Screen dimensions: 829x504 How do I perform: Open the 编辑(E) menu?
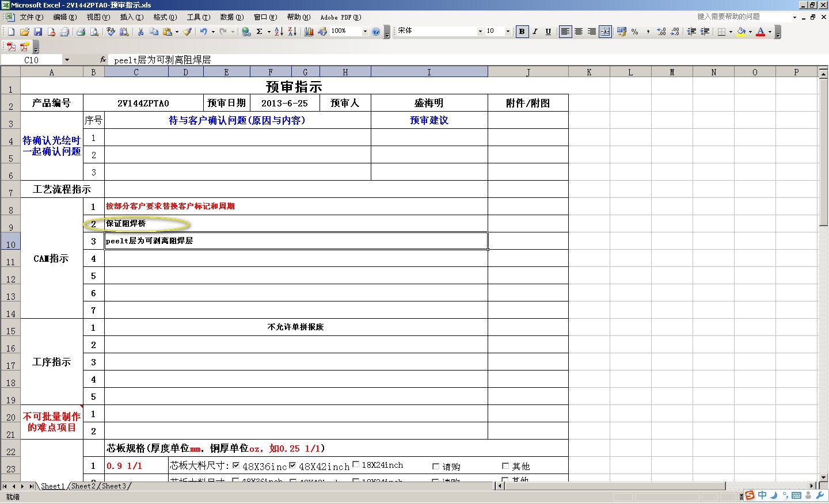[65, 17]
